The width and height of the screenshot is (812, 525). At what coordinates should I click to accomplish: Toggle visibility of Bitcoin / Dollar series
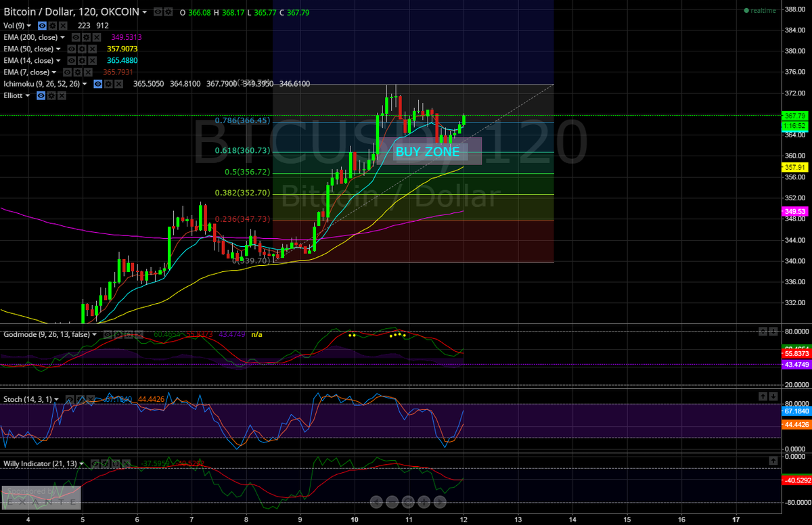[x=158, y=12]
